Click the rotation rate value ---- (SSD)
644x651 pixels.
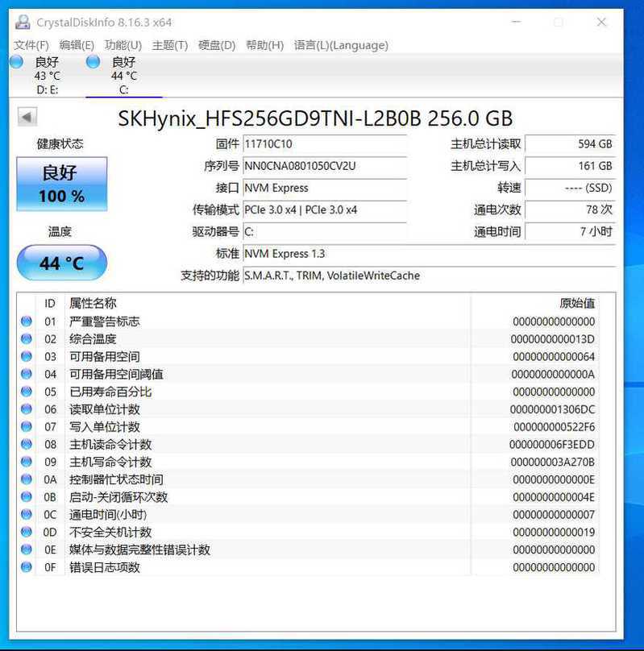click(570, 188)
